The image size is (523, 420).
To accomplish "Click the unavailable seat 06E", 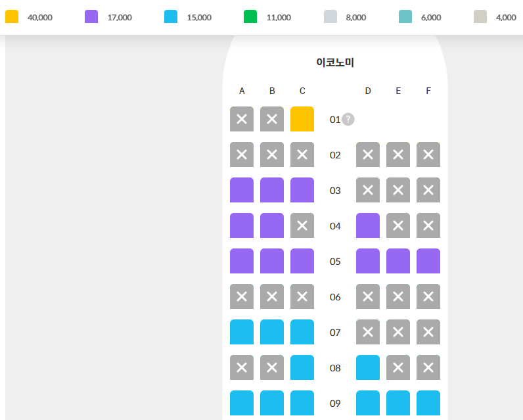I will pyautogui.click(x=398, y=296).
